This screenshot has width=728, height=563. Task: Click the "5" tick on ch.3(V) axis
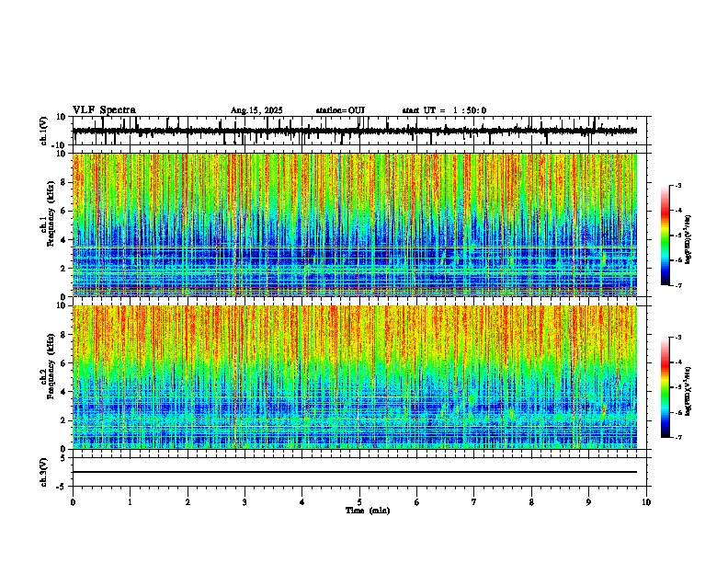pyautogui.click(x=64, y=458)
